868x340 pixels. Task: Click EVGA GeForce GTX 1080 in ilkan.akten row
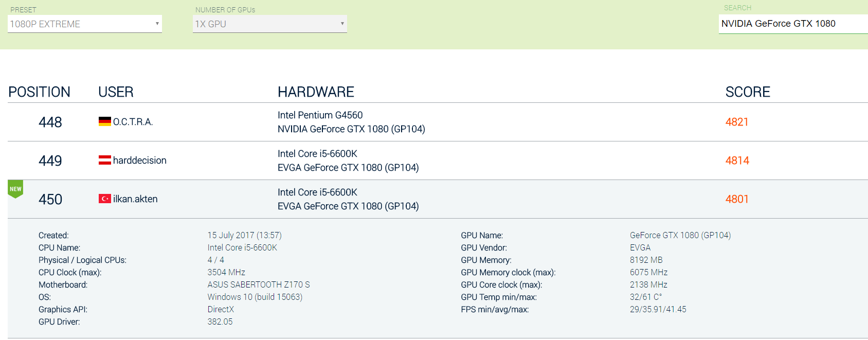tap(348, 206)
